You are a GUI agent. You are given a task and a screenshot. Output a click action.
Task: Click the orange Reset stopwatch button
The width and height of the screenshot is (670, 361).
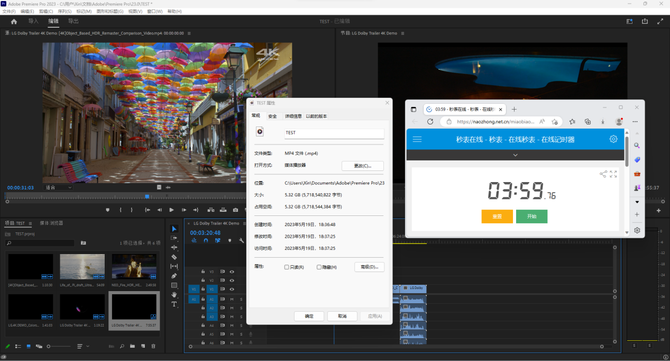[497, 217]
